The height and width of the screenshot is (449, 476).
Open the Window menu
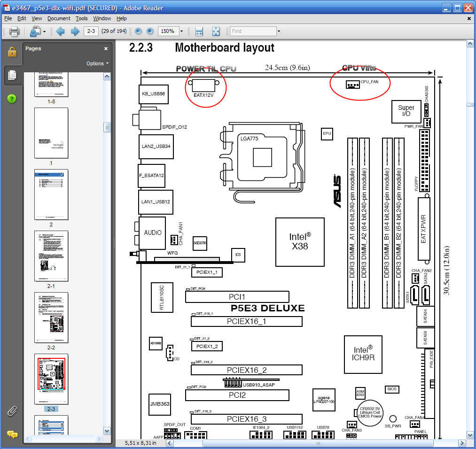[102, 18]
